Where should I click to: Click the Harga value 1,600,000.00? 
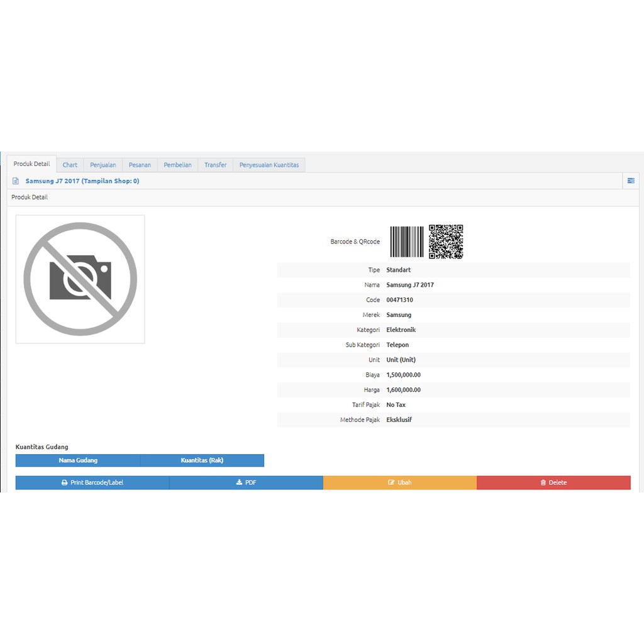pyautogui.click(x=403, y=390)
